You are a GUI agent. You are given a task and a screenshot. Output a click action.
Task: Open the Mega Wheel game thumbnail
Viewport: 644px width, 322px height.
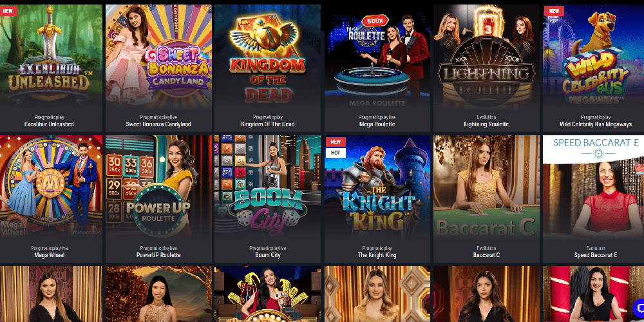51,187
